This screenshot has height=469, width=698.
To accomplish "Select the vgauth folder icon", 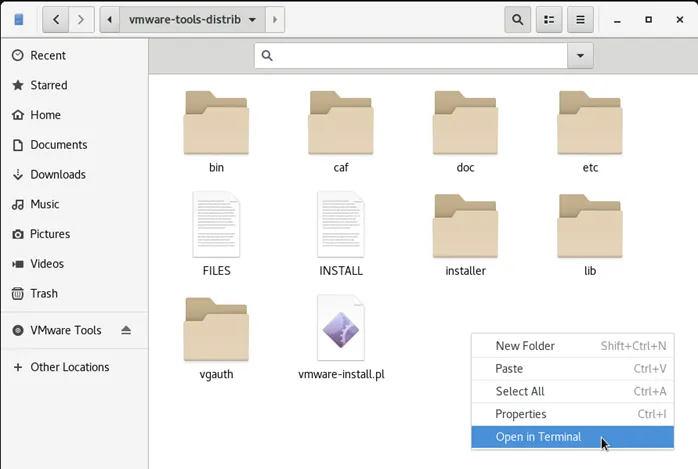I will point(216,329).
